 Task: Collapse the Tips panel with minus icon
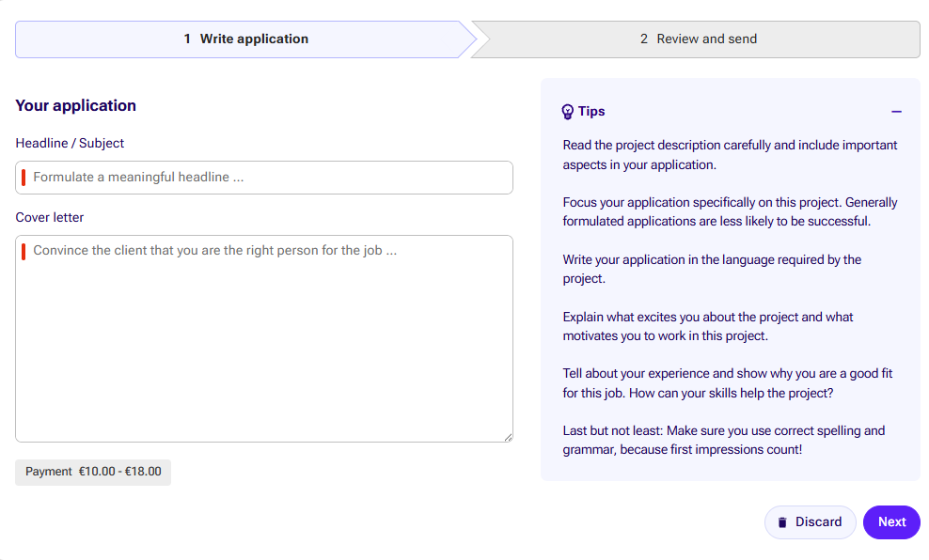point(896,111)
